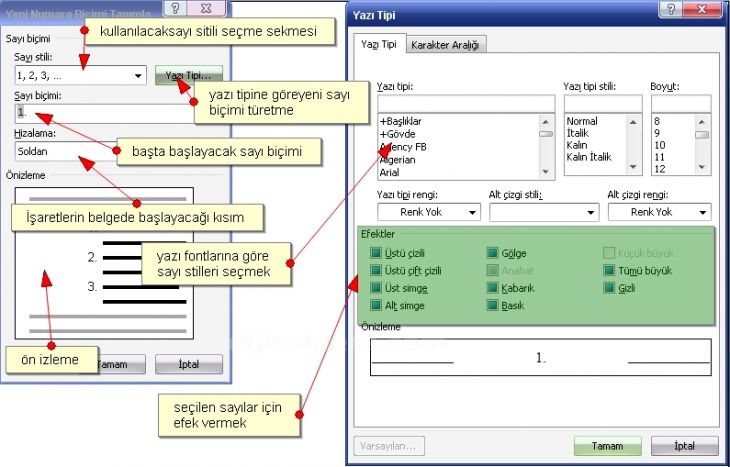Toggle the Gölge effect checkbox
The width and height of the screenshot is (730, 467).
[493, 254]
